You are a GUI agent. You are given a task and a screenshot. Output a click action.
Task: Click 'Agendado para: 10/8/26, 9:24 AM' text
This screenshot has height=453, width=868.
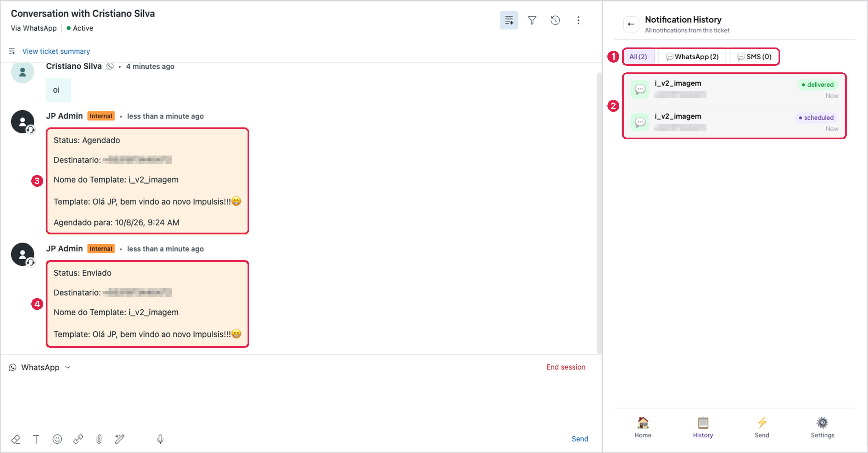116,222
